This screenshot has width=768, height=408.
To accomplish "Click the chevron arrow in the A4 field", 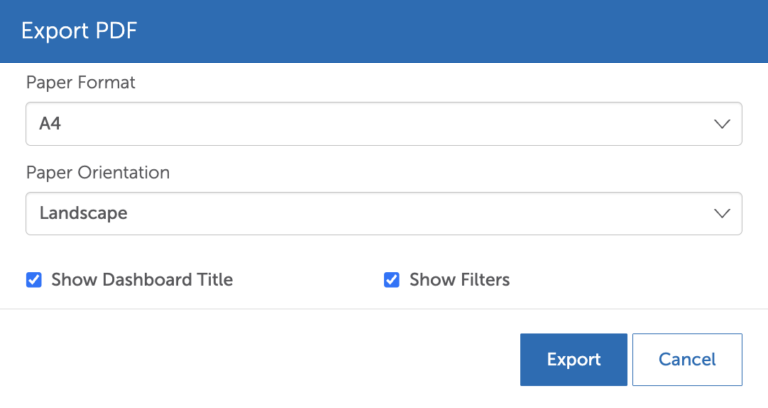I will 722,124.
